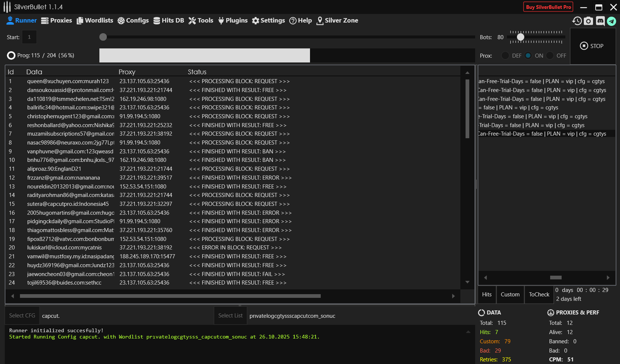
Task: Select the highlighted hit row in right panel
Action: click(547, 134)
